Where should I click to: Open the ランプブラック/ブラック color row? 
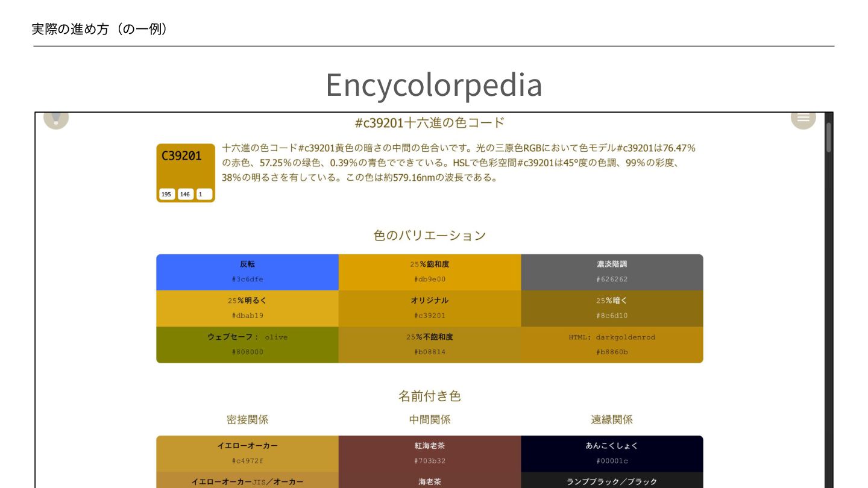pos(612,480)
